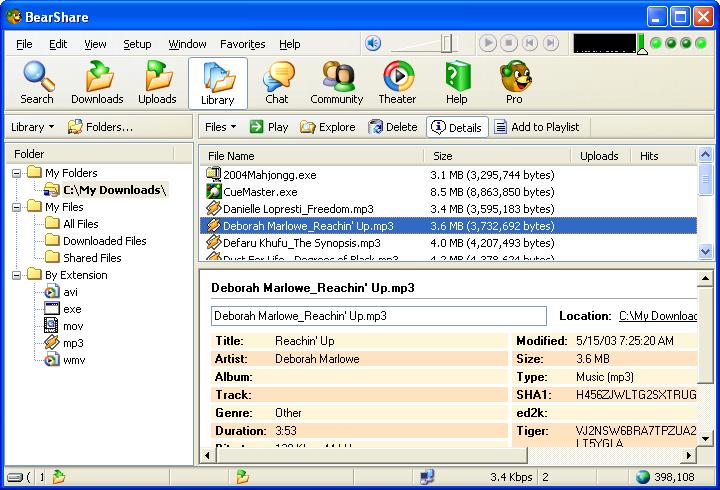The width and height of the screenshot is (720, 490).
Task: Collapse the My Folders tree node
Action: (x=17, y=173)
